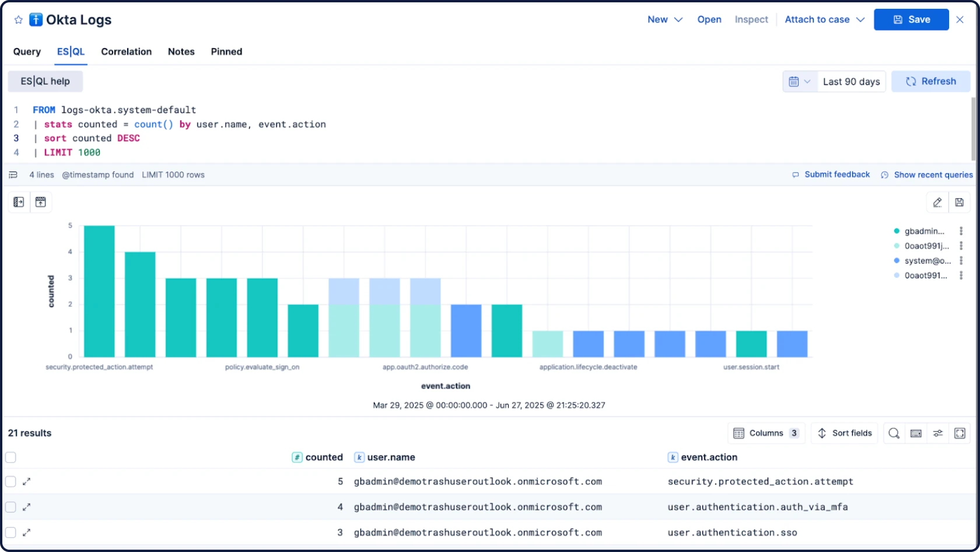Refresh the query results
Screen dimensions: 980x552
[x=931, y=82]
